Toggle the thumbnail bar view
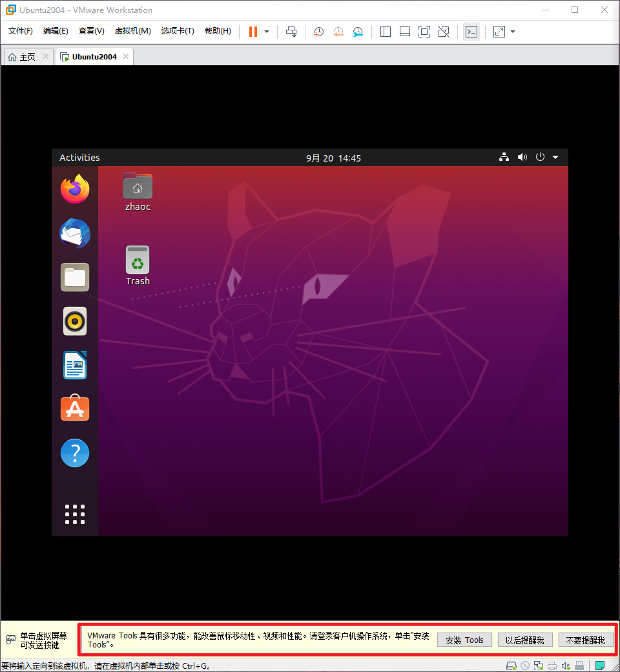The image size is (620, 672). point(404,31)
